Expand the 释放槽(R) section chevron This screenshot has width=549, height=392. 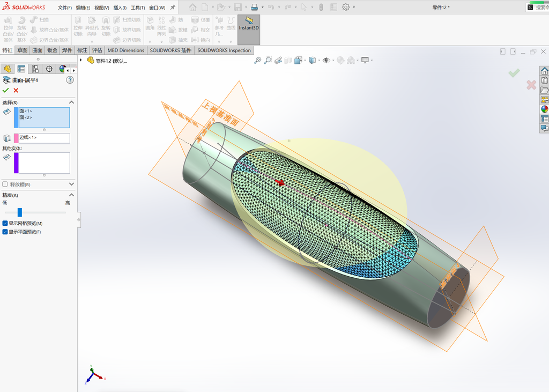pos(71,184)
